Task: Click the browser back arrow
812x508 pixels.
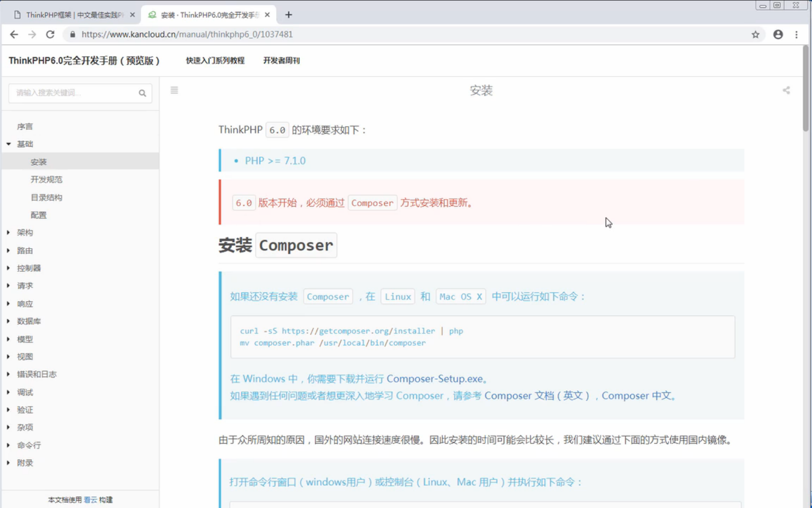Action: click(14, 34)
